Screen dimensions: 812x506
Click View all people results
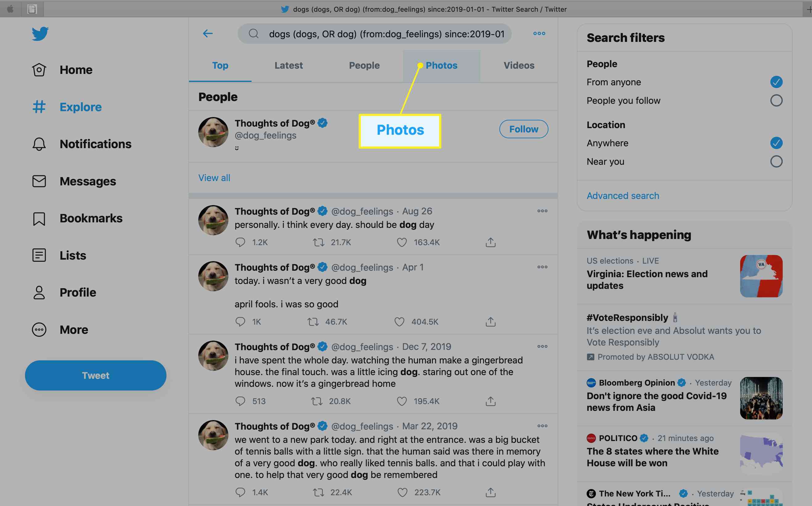pyautogui.click(x=214, y=177)
